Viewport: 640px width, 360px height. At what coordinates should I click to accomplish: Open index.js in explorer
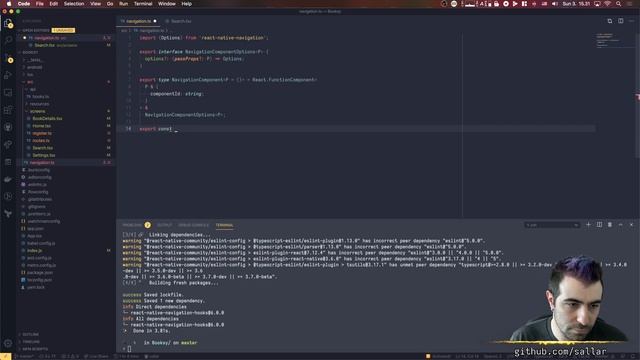pyautogui.click(x=35, y=250)
